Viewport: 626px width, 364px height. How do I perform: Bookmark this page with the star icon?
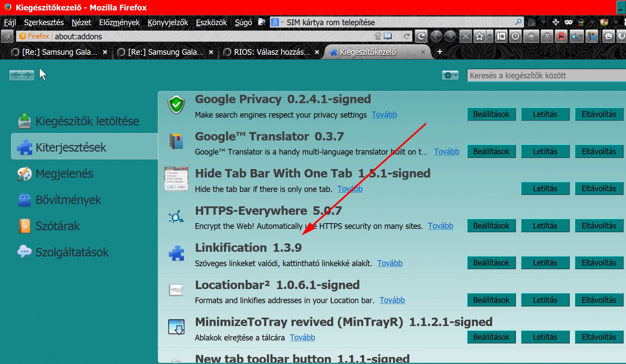pos(479,36)
